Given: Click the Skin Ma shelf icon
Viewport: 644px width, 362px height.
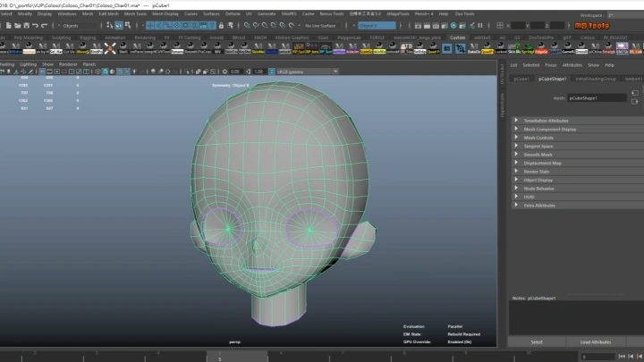Looking at the screenshot, I should (514, 48).
